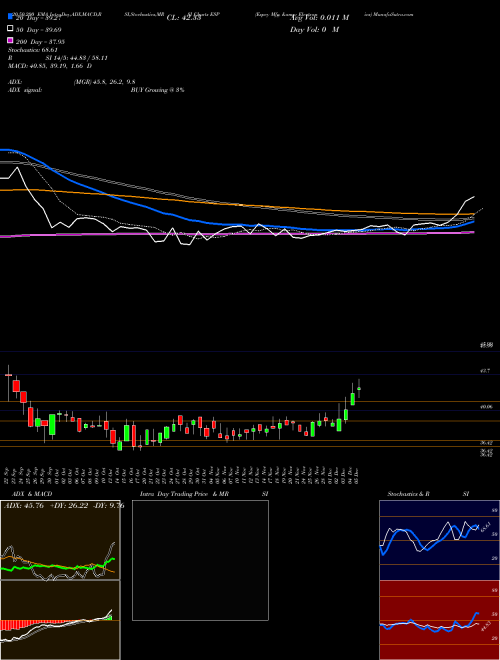Open the MACD histogram chart panel
500x660 pixels.
click(60, 620)
